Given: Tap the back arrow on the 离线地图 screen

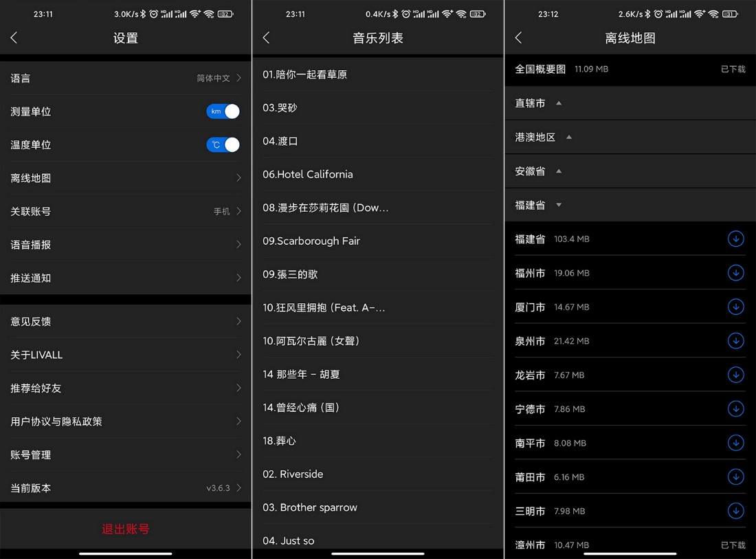Looking at the screenshot, I should click(x=518, y=38).
